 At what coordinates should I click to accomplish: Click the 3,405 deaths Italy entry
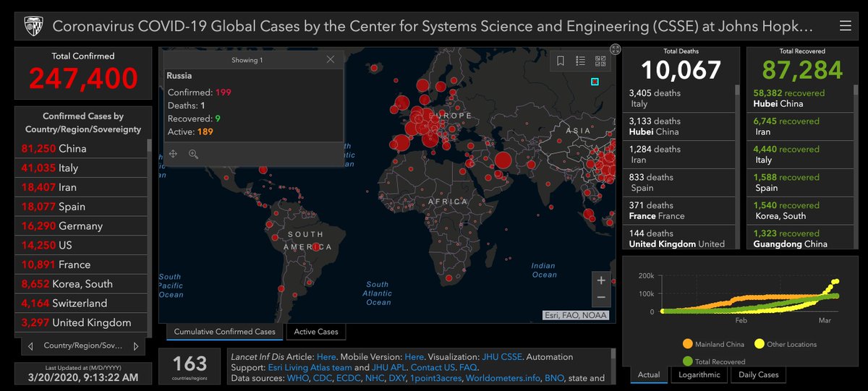[x=678, y=98]
